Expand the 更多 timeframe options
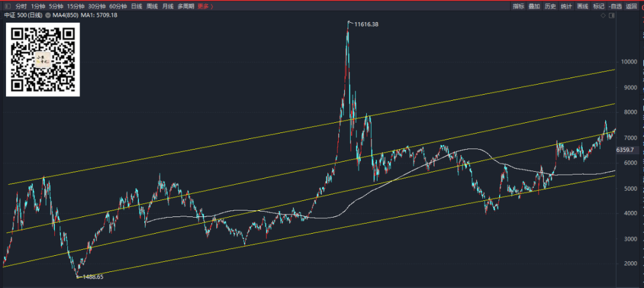 pos(205,6)
